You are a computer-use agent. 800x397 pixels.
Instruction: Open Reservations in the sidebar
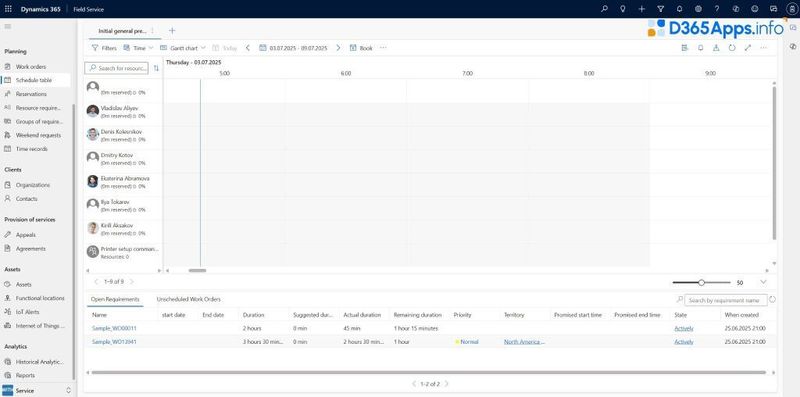[31, 94]
